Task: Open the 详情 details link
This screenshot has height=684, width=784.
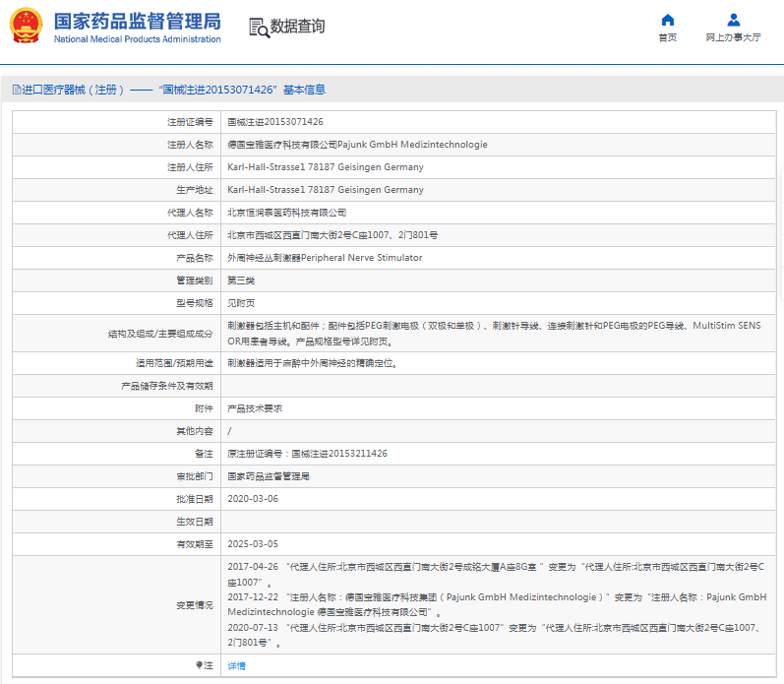Action: 237,666
